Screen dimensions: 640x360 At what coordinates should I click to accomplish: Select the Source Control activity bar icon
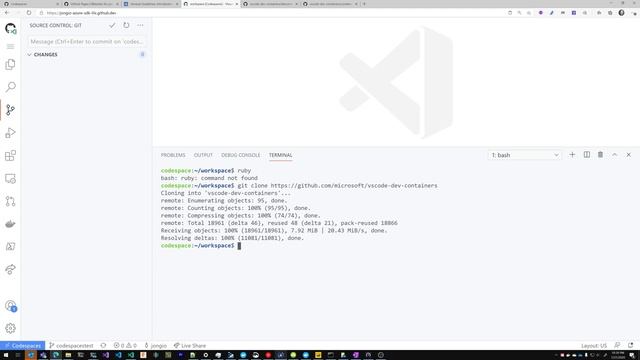pyautogui.click(x=10, y=110)
